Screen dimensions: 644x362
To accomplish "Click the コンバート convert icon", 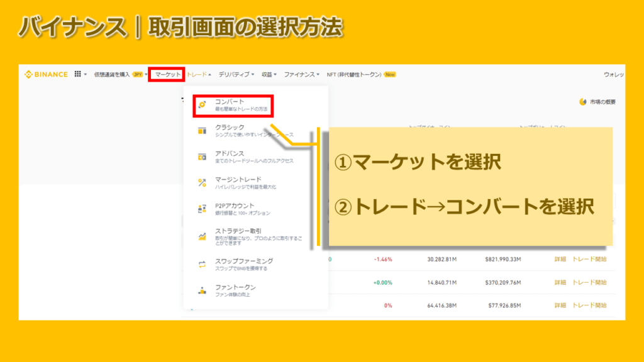I will 202,105.
